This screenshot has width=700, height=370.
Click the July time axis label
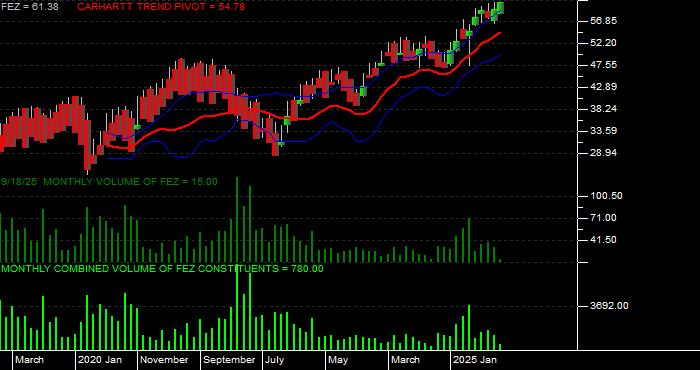tap(274, 360)
